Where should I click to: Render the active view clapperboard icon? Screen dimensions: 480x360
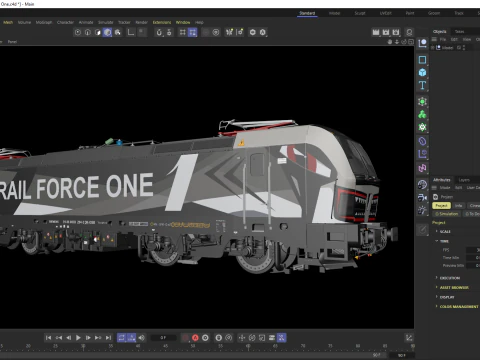(376, 32)
